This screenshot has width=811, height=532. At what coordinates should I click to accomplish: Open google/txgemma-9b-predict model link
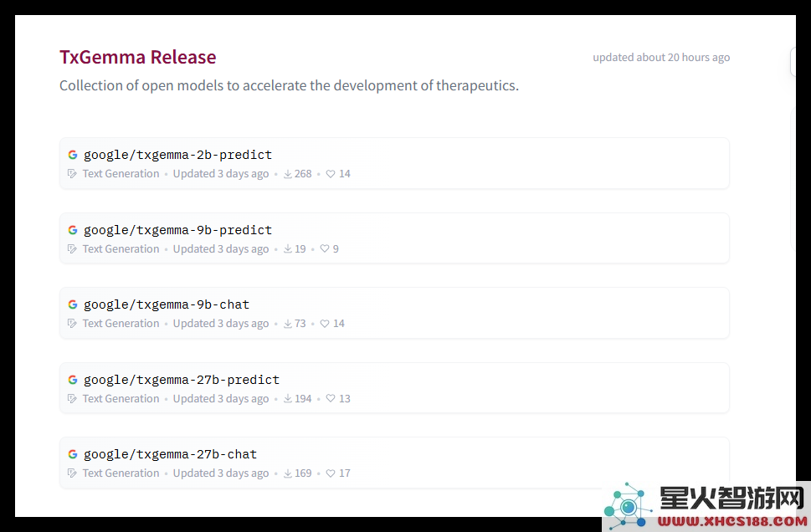point(177,230)
